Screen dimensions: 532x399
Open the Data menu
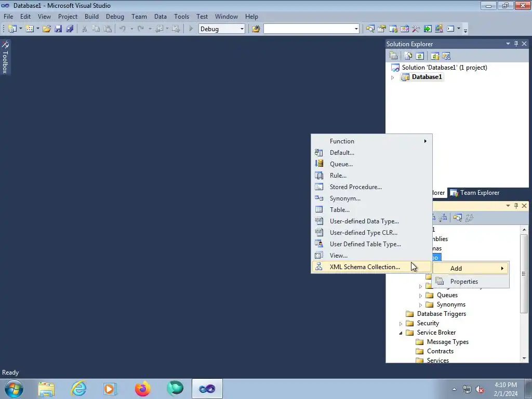(x=160, y=16)
